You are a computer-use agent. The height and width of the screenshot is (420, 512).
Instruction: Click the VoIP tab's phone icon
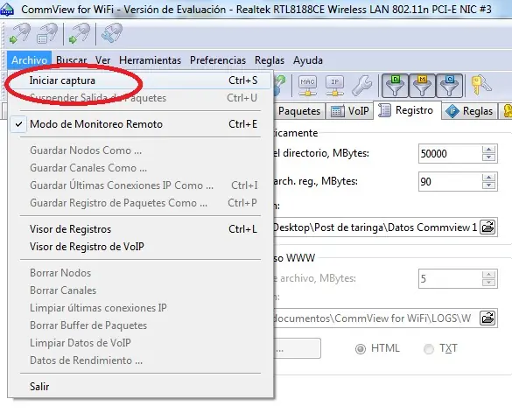(x=337, y=111)
